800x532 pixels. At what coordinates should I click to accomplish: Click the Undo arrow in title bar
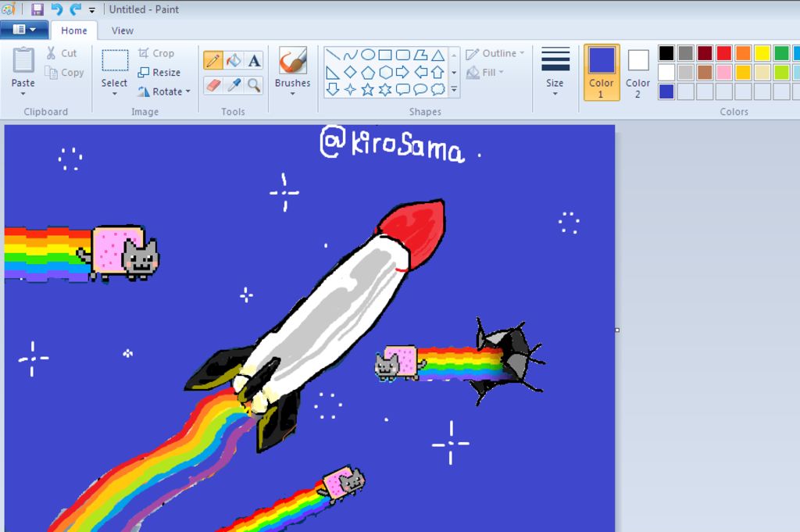(56, 9)
